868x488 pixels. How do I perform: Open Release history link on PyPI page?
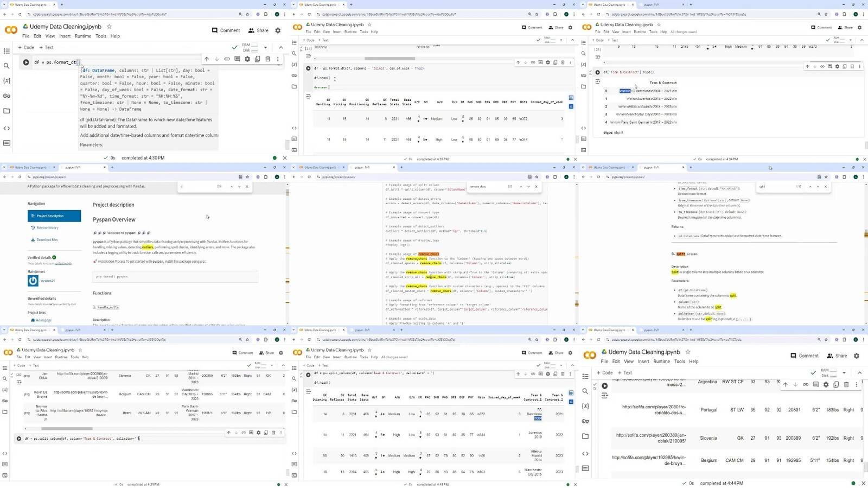point(44,228)
